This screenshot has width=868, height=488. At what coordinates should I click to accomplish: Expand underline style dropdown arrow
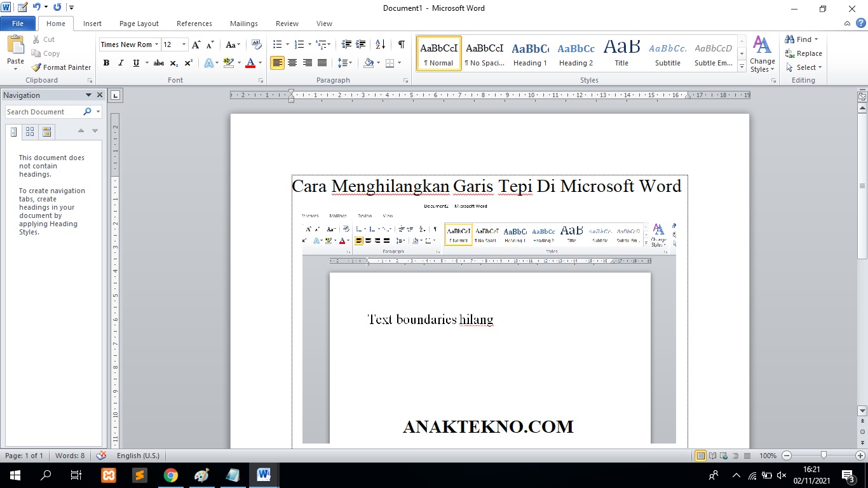coord(147,63)
